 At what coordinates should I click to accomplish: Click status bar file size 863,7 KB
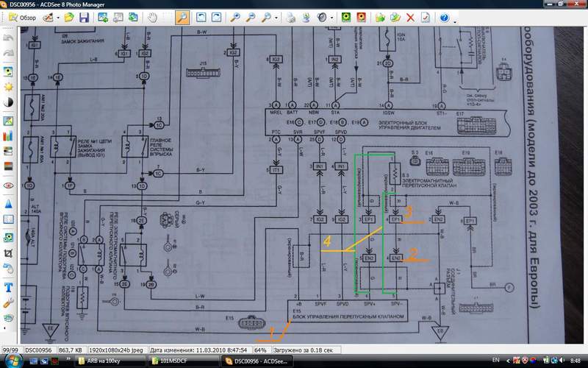pyautogui.click(x=70, y=350)
